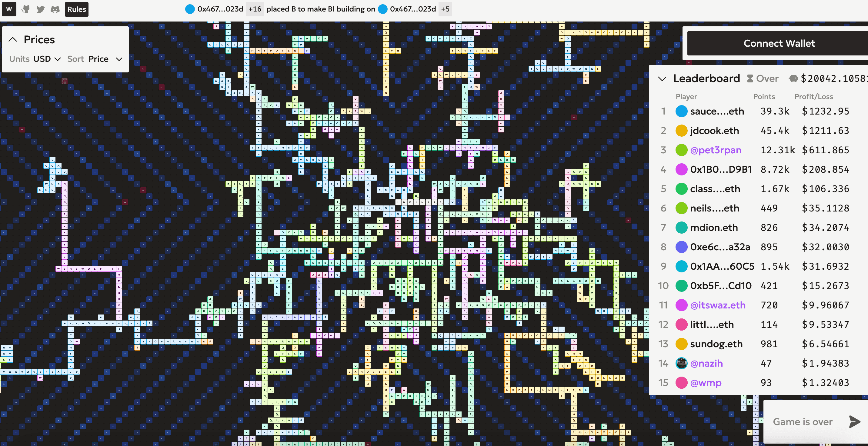The width and height of the screenshot is (868, 446).
Task: Click the Wordcel W app icon
Action: (x=9, y=9)
